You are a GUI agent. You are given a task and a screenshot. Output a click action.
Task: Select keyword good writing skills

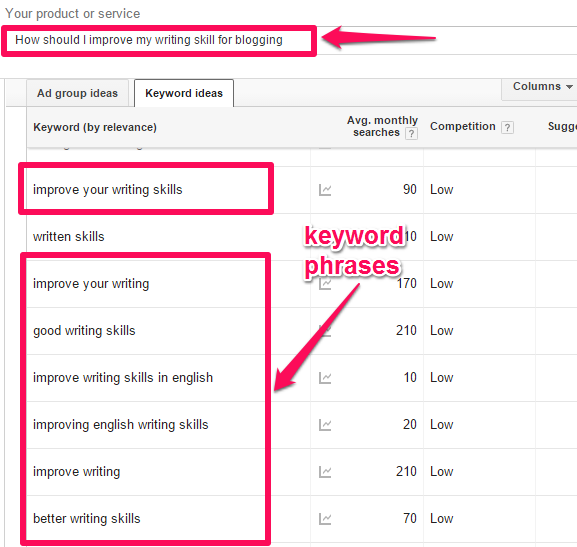pos(84,331)
